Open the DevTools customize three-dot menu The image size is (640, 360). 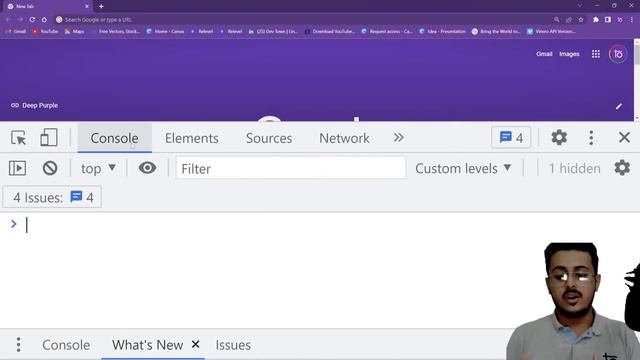point(591,138)
